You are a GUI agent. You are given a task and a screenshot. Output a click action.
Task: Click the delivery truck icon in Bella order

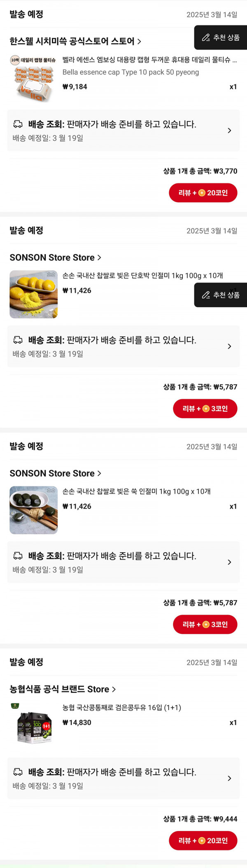(x=18, y=124)
